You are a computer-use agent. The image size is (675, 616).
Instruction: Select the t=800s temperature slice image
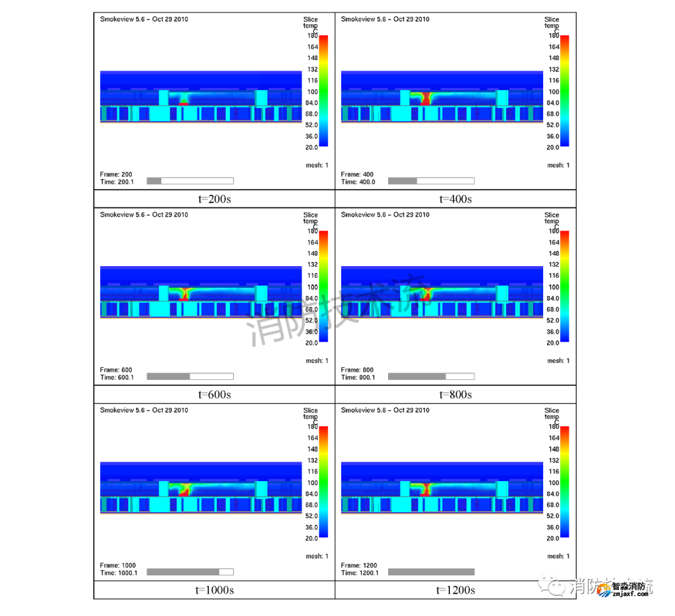[442, 291]
